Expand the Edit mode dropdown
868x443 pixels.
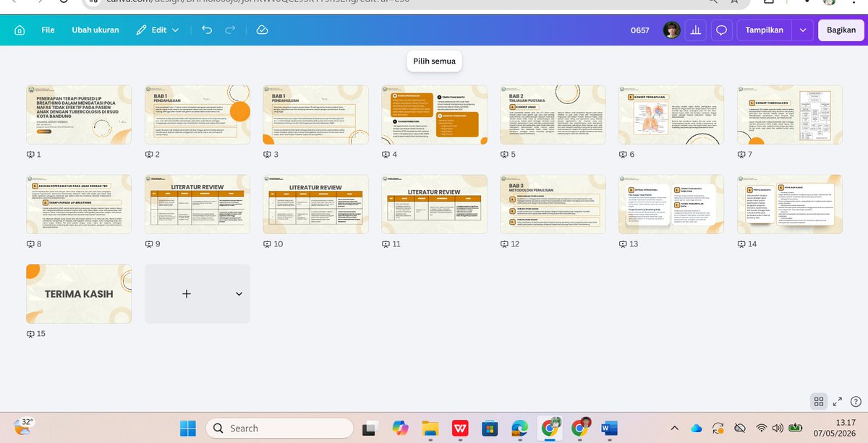click(158, 30)
